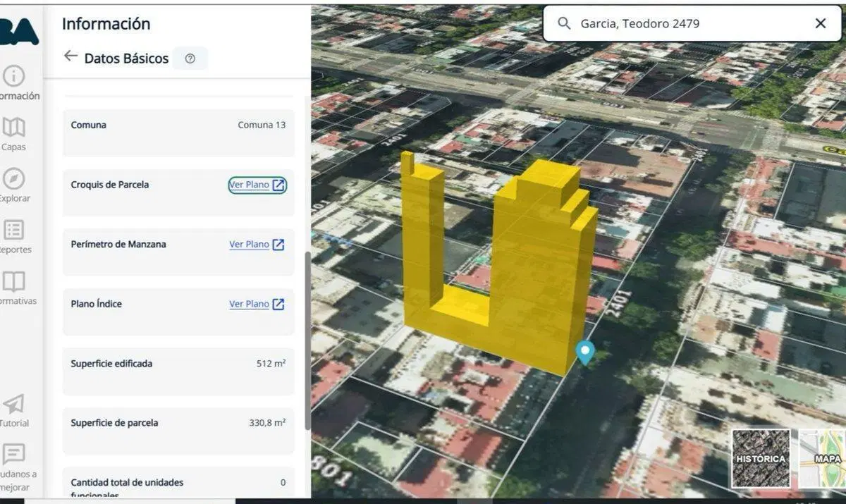Click the 330,8 m² parcela value
846x504 pixels.
click(x=267, y=423)
